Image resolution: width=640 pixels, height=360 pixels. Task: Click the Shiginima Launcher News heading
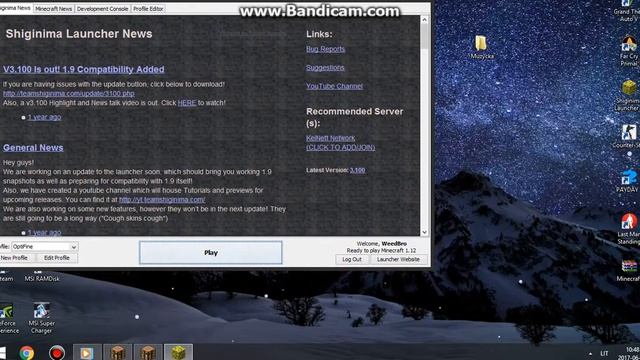tap(79, 34)
